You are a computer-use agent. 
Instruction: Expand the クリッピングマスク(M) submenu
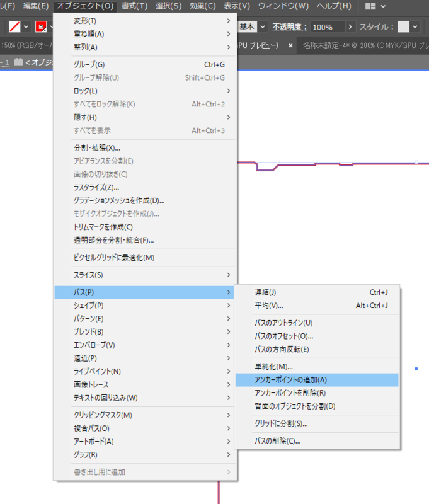point(146,415)
